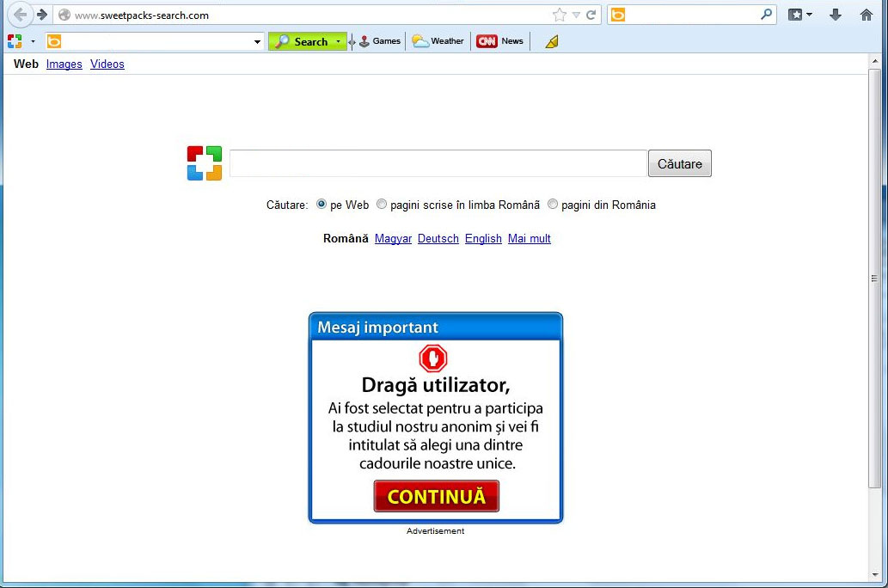Switch to the Images tab

[x=64, y=64]
